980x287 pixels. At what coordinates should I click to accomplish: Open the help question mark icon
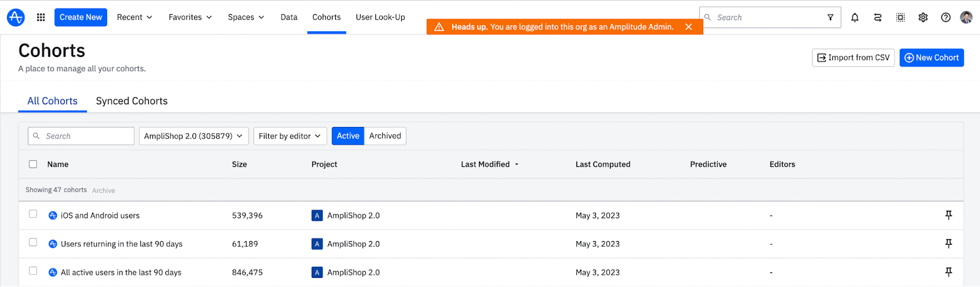coord(946,17)
